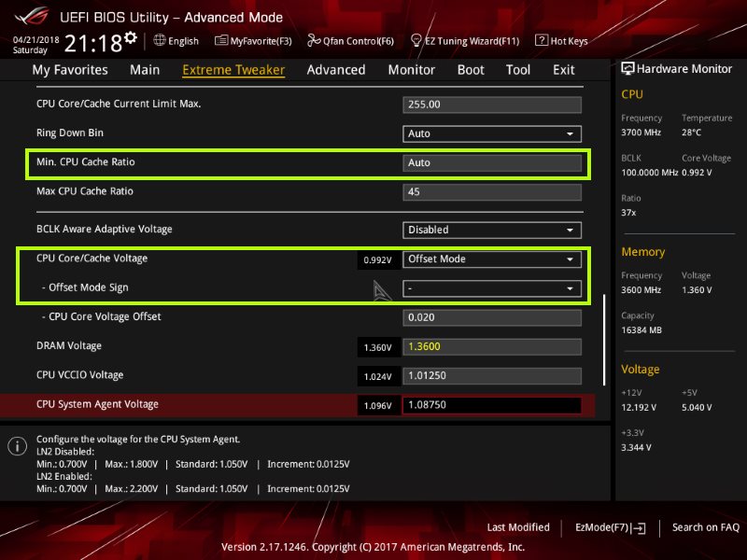747x560 pixels.
Task: Click the Hardware Monitor screen icon
Action: point(627,68)
